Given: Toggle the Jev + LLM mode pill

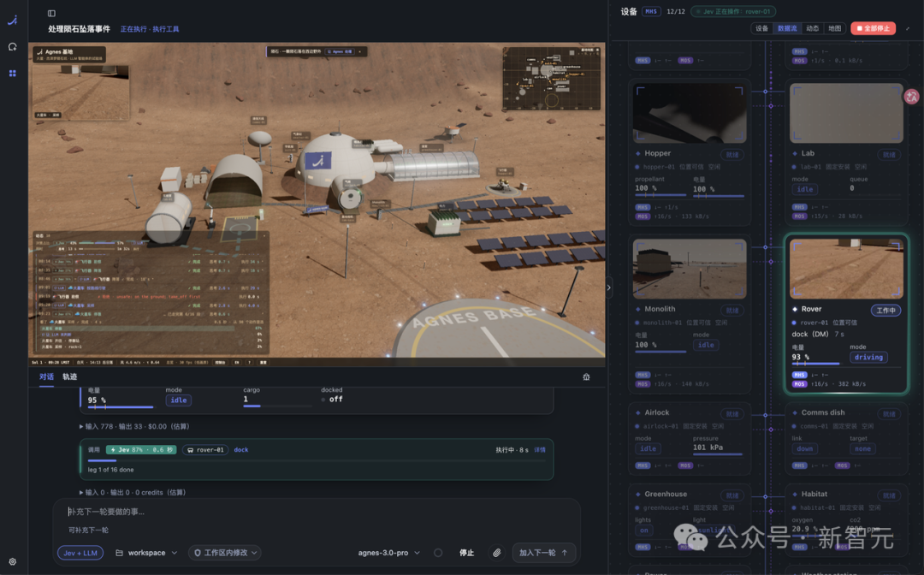Looking at the screenshot, I should [x=80, y=553].
